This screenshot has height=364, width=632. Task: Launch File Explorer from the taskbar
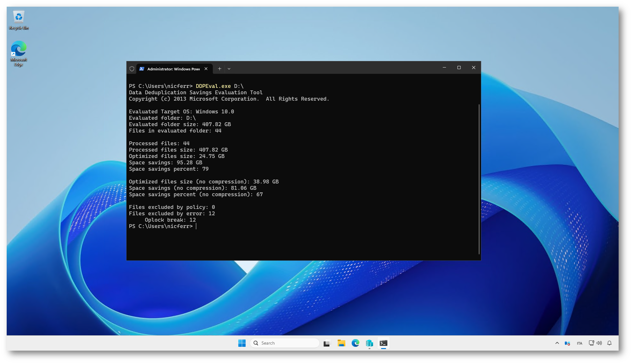[x=341, y=343]
